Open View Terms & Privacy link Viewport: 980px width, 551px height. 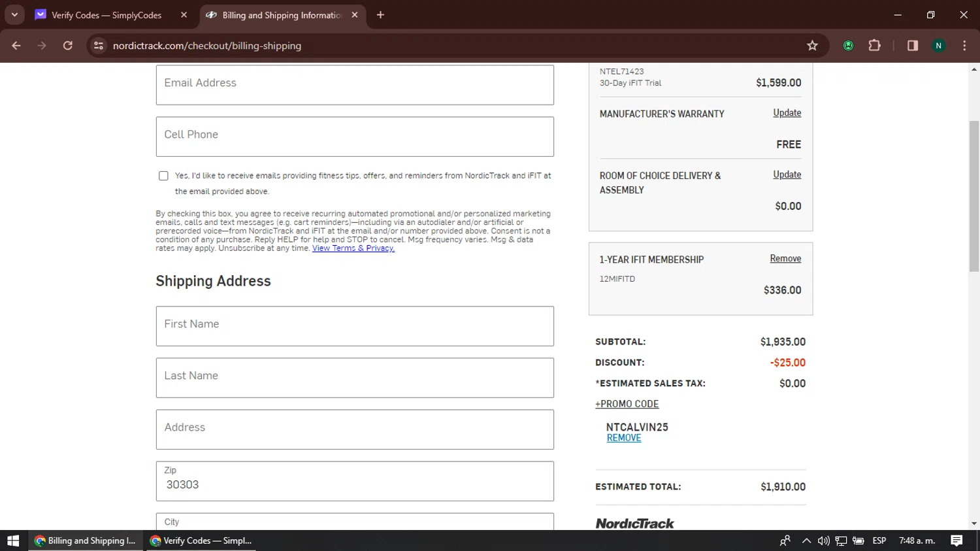[x=353, y=248]
